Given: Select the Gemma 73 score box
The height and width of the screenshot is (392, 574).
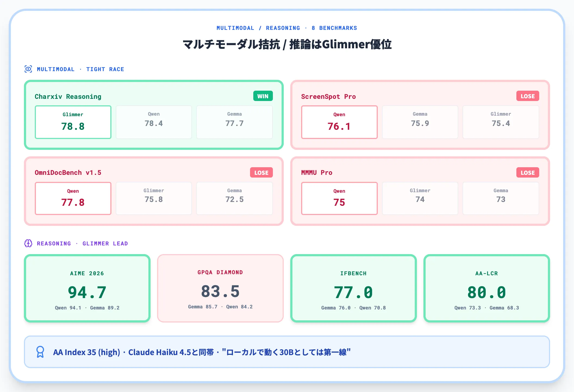Looking at the screenshot, I should tap(501, 198).
